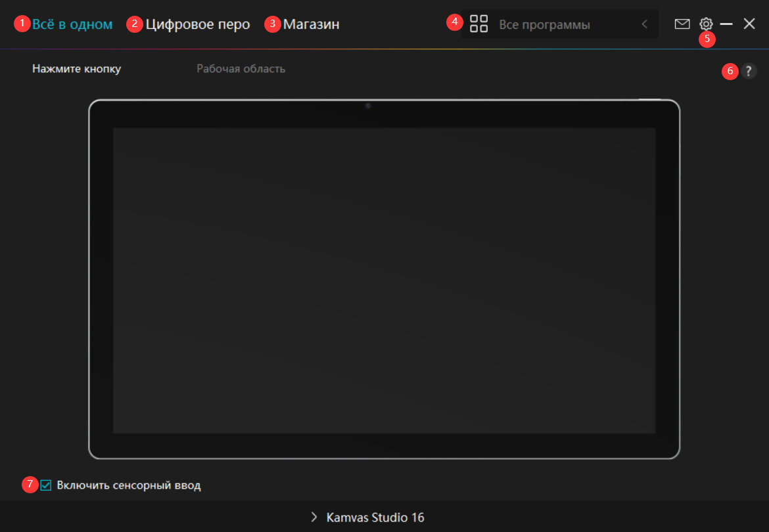Click the "Kamvas Studio 16" device name

coord(375,518)
